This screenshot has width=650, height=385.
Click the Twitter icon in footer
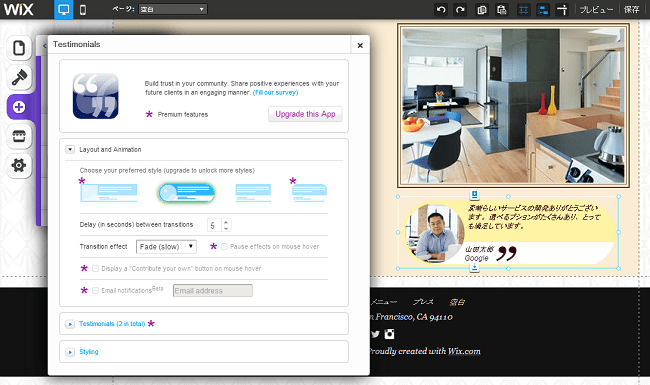click(376, 334)
